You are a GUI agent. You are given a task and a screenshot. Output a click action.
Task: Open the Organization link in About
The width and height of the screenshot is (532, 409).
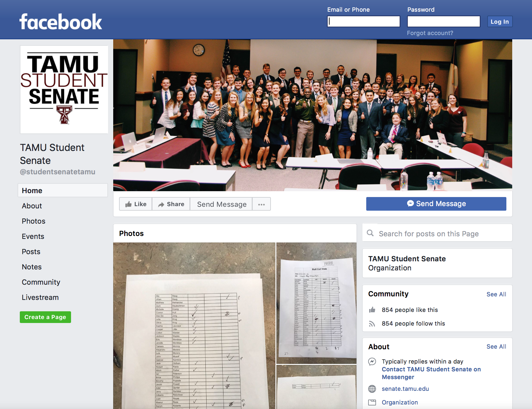click(400, 403)
